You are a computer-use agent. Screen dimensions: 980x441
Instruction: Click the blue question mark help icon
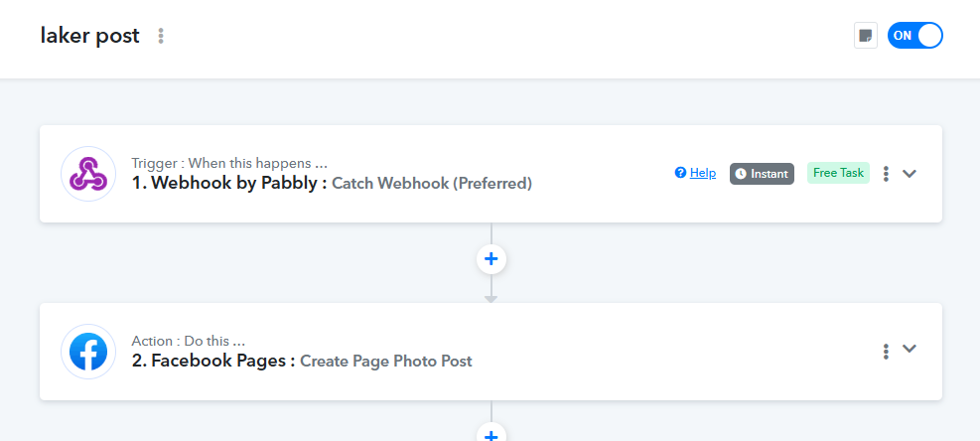680,173
